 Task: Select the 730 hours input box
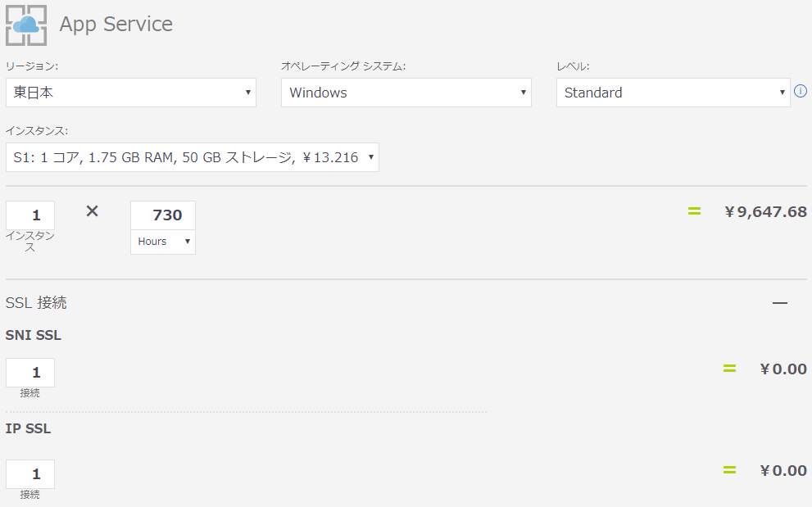coord(162,214)
